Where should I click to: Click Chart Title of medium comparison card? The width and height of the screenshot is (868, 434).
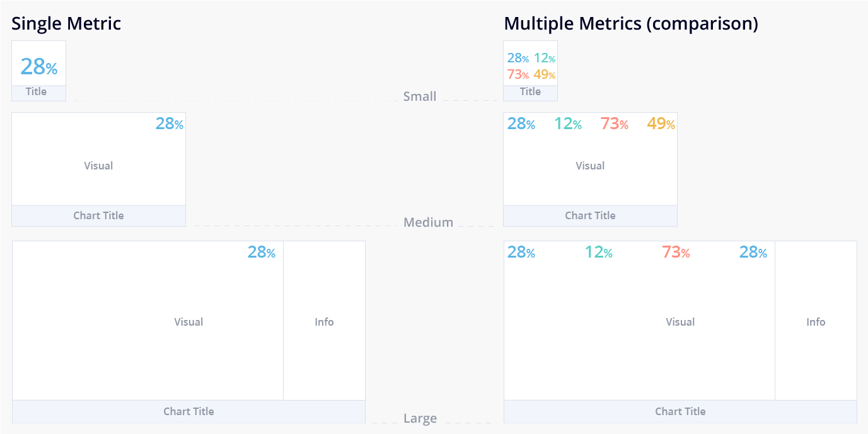click(590, 215)
